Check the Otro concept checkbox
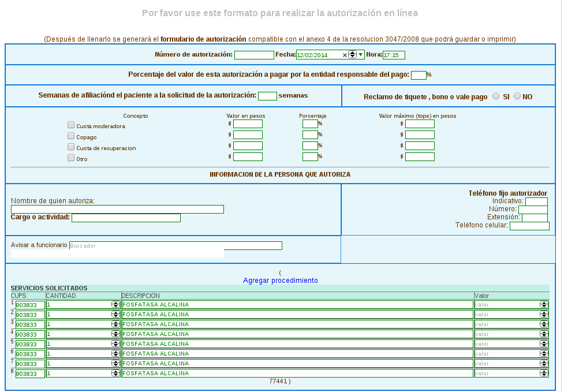Image resolution: width=564 pixels, height=392 pixels. [71, 158]
